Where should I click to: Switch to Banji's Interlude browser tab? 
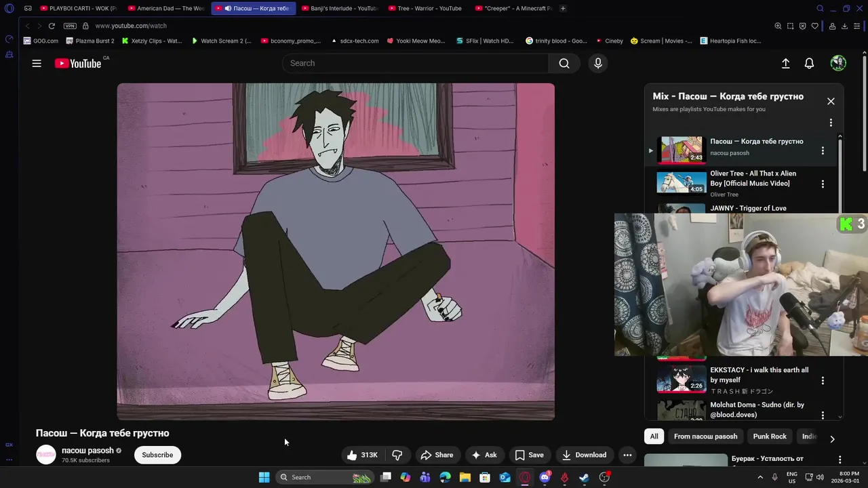tap(339, 8)
